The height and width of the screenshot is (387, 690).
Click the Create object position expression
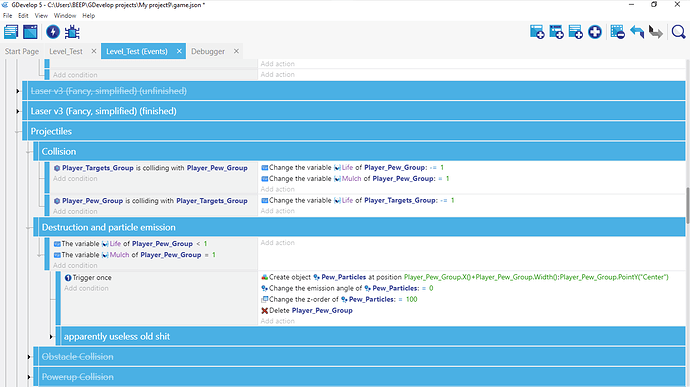tap(536, 277)
